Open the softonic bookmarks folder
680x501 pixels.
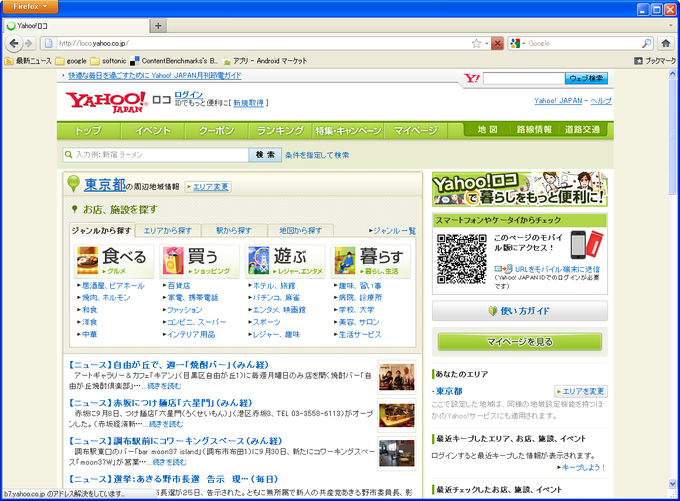pyautogui.click(x=109, y=61)
